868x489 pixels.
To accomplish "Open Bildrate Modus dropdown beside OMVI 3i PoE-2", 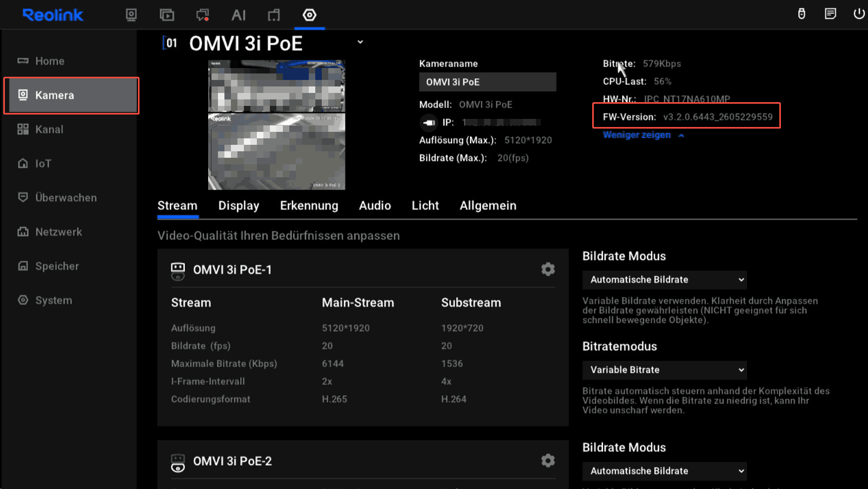I will [665, 471].
